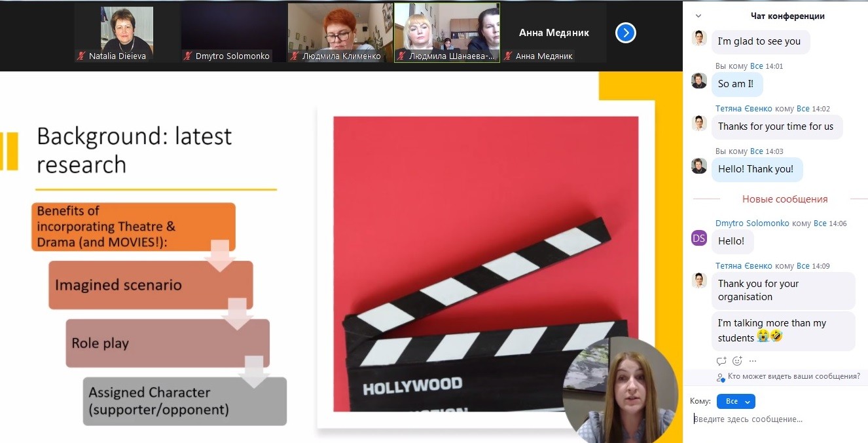This screenshot has height=443, width=868.
Task: Add an emoji reaction with the smiley icon
Action: (x=737, y=360)
